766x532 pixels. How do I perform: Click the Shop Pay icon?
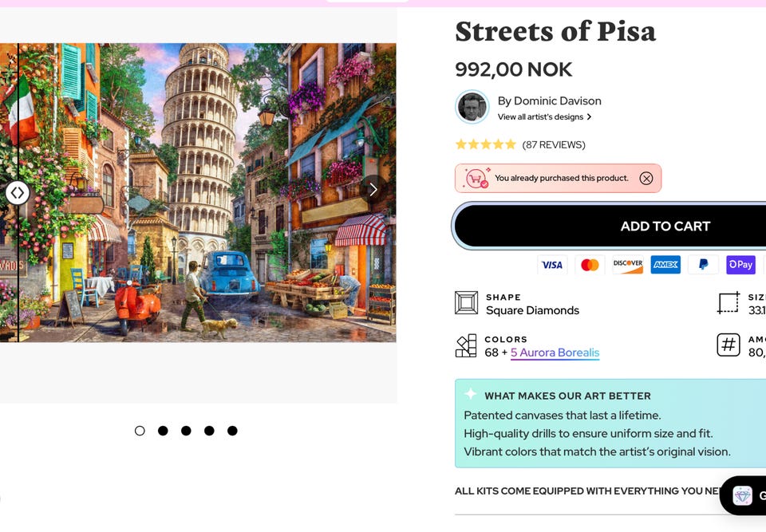click(741, 265)
